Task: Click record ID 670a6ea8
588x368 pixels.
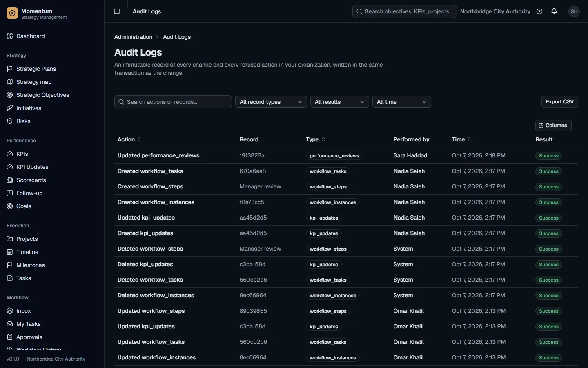Action: [x=253, y=171]
